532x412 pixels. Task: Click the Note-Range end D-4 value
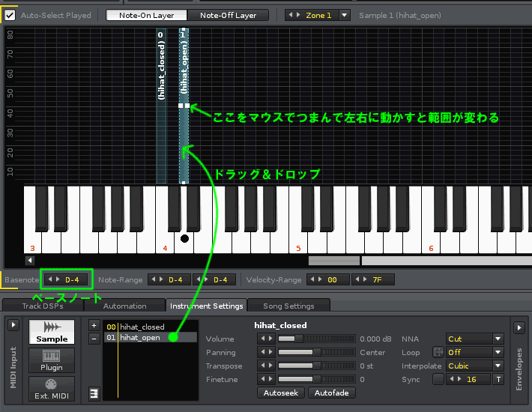(220, 279)
